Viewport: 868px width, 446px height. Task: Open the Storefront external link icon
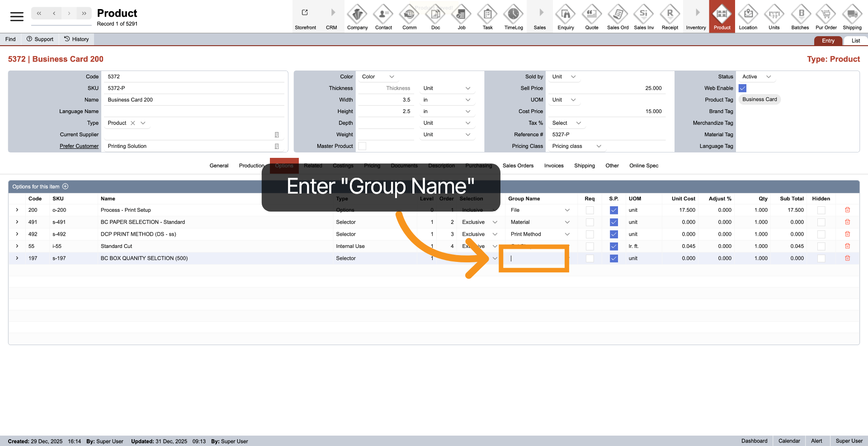[x=305, y=13]
